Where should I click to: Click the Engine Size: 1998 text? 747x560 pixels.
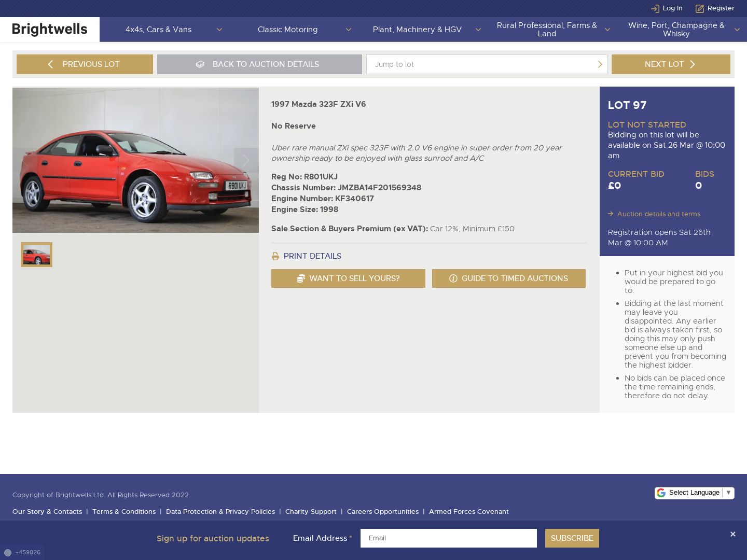(305, 209)
